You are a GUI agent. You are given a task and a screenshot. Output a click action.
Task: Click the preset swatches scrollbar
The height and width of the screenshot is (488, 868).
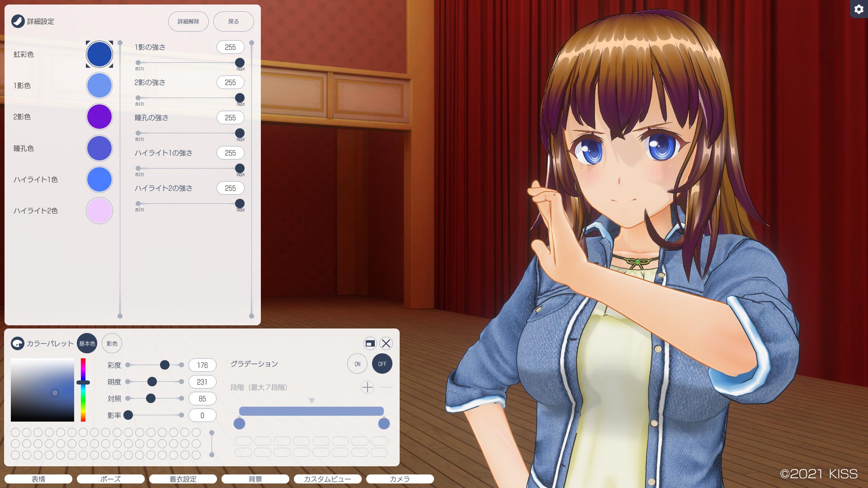[x=212, y=444]
